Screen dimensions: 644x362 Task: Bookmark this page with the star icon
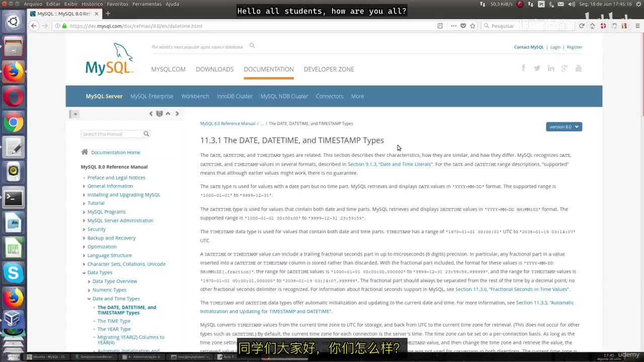click(472, 26)
